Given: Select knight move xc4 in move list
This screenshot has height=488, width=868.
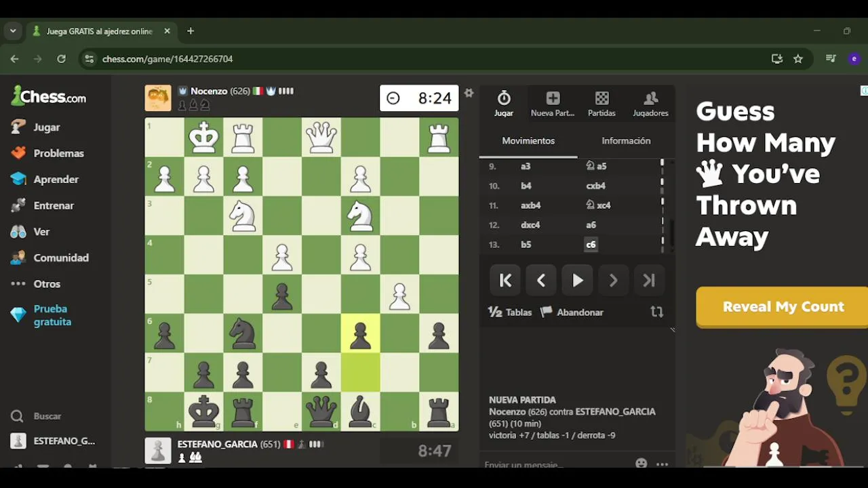Looking at the screenshot, I should 598,205.
